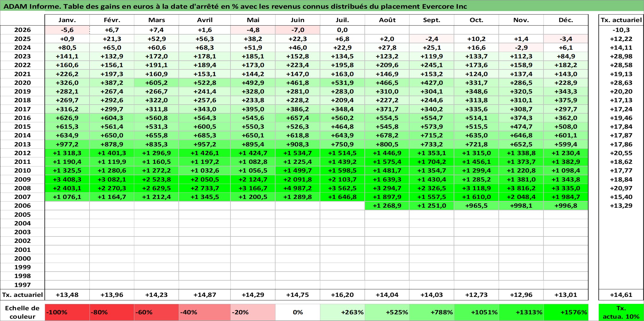Viewport: 644px width, 321px height.
Task: Click cell +715,2 in the 2014 row
Action: [432, 135]
